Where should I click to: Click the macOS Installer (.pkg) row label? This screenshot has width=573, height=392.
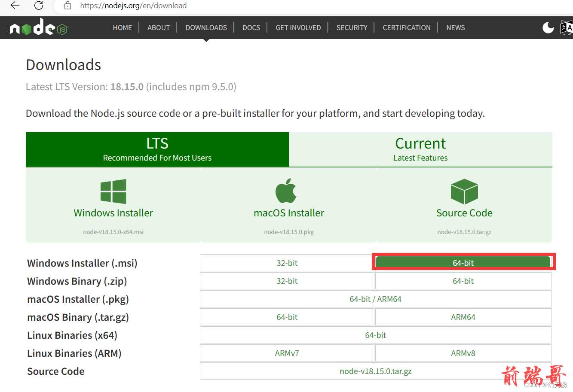tap(78, 299)
